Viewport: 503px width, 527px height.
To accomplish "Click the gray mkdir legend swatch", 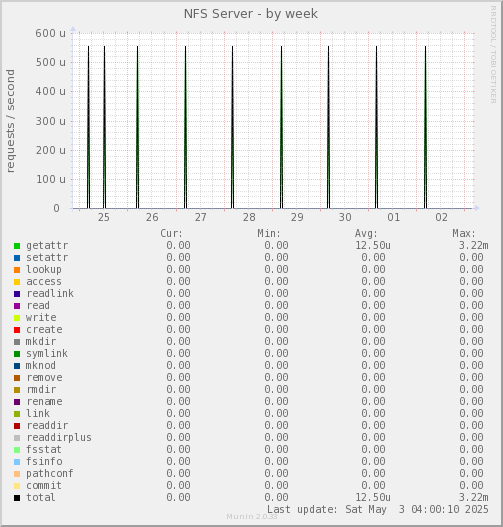I will coord(17,342).
